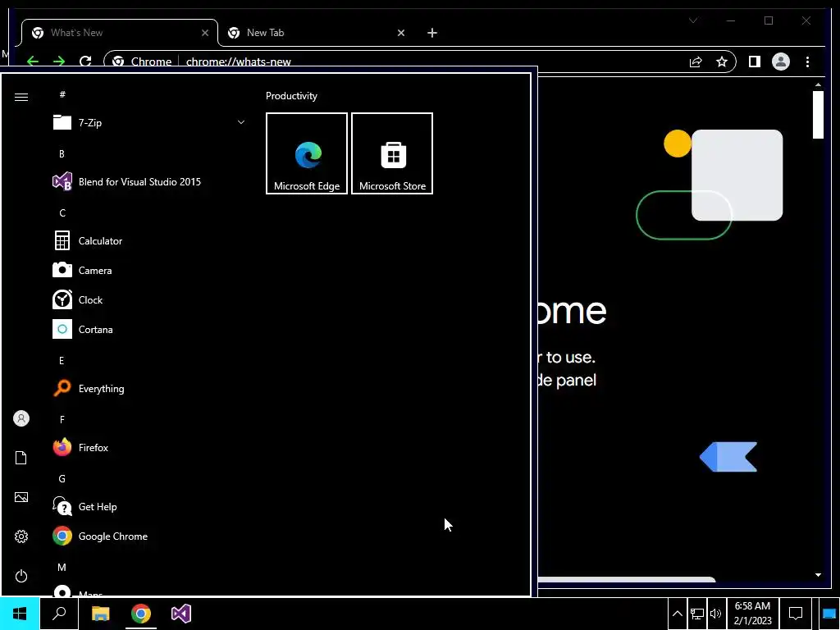
Task: Open the Chrome three-dot menu
Action: (807, 62)
